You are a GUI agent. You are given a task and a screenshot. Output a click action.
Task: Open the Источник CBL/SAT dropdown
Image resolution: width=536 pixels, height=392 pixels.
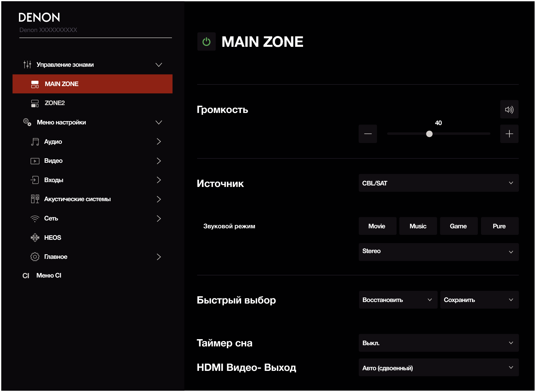(438, 183)
